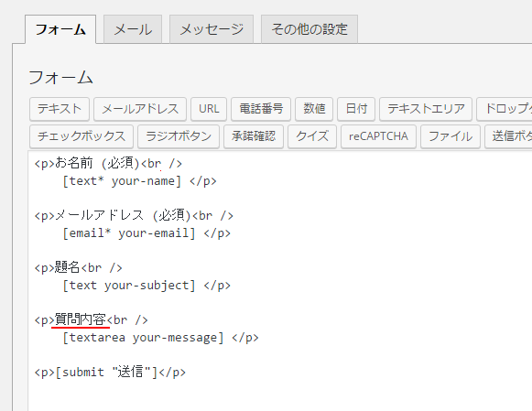Insert a テキスト tag
The image size is (532, 411).
[x=60, y=109]
